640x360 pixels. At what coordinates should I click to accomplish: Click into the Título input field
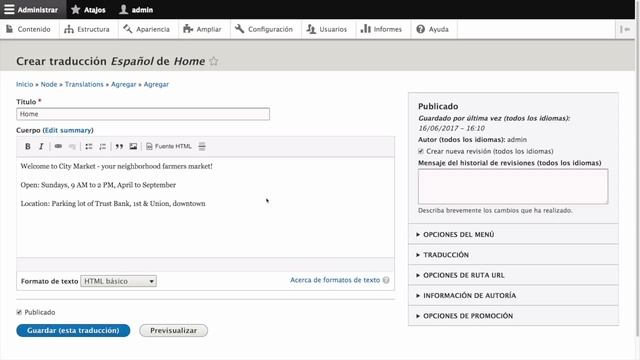(x=143, y=114)
